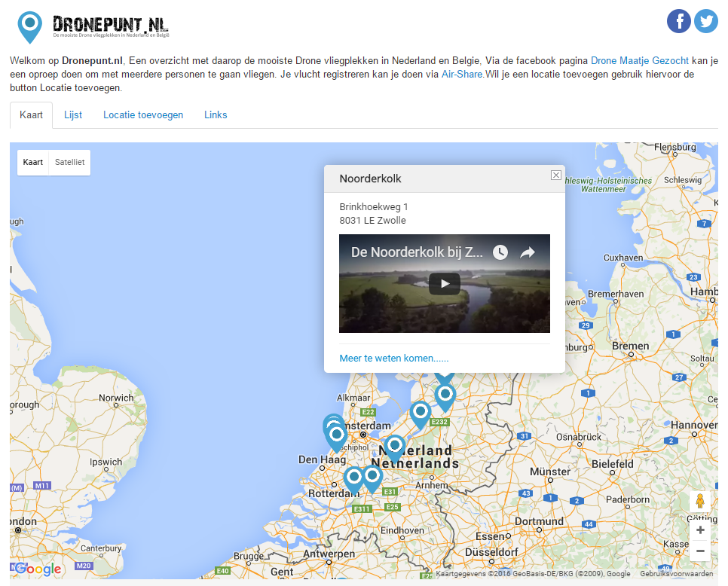
Task: Open the Air-Share link
Action: [463, 75]
